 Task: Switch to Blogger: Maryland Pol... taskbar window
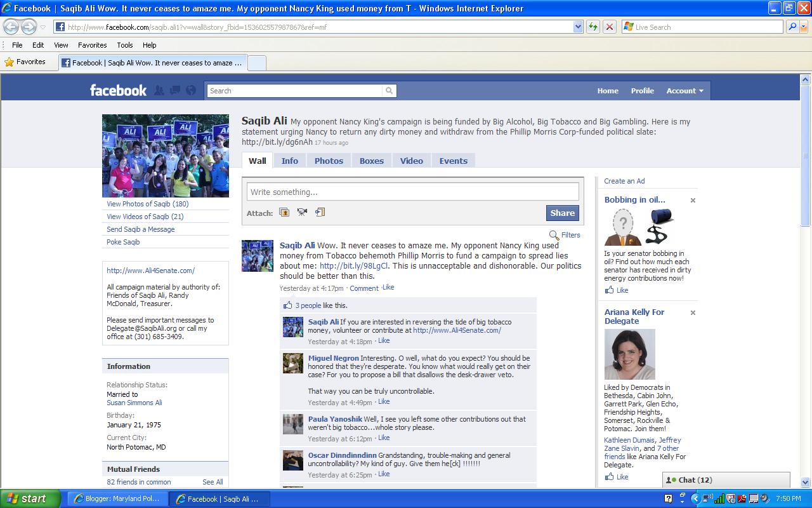click(x=118, y=498)
